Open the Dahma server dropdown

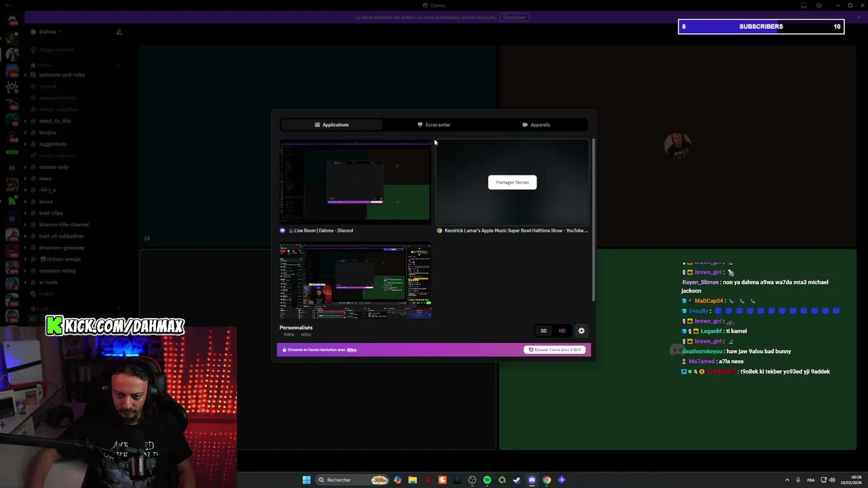click(50, 32)
